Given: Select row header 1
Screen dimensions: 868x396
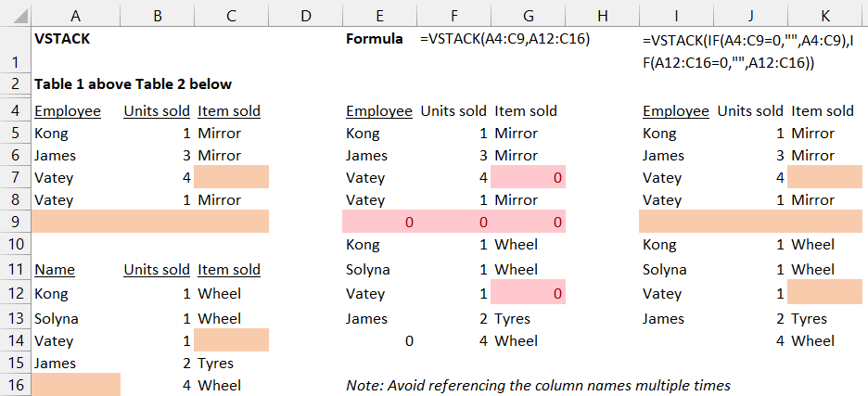Looking at the screenshot, I should point(14,62).
